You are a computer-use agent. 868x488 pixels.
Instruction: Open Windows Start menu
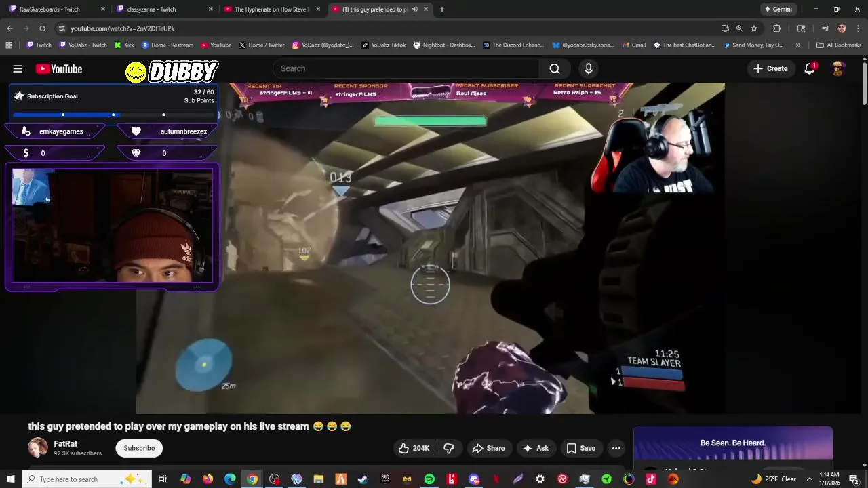(x=10, y=479)
